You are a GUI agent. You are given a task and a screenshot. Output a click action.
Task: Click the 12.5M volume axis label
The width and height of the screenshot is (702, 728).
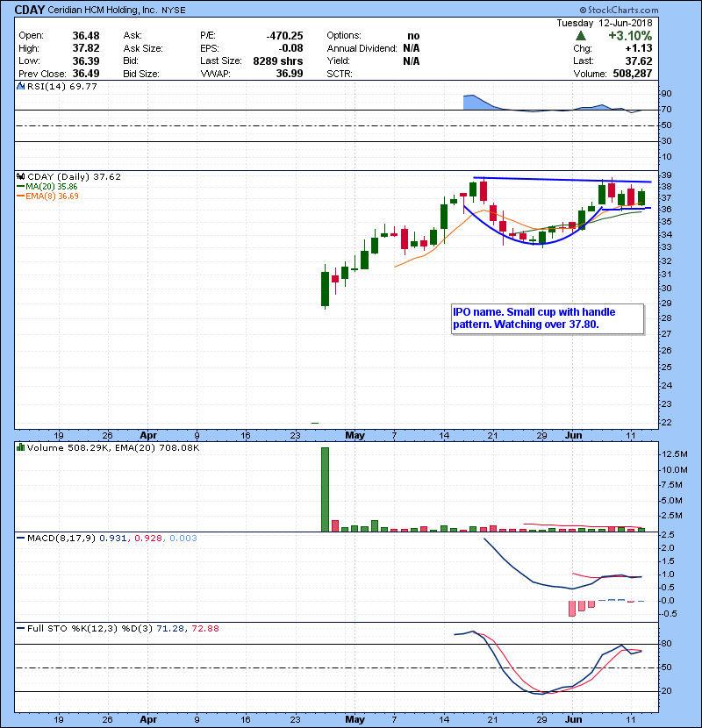tap(674, 454)
